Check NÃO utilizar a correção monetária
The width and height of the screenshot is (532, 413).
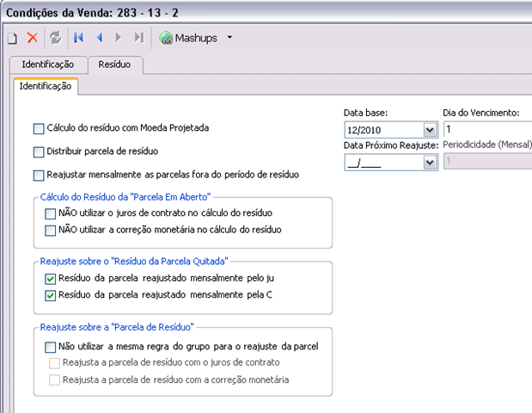pos(50,231)
